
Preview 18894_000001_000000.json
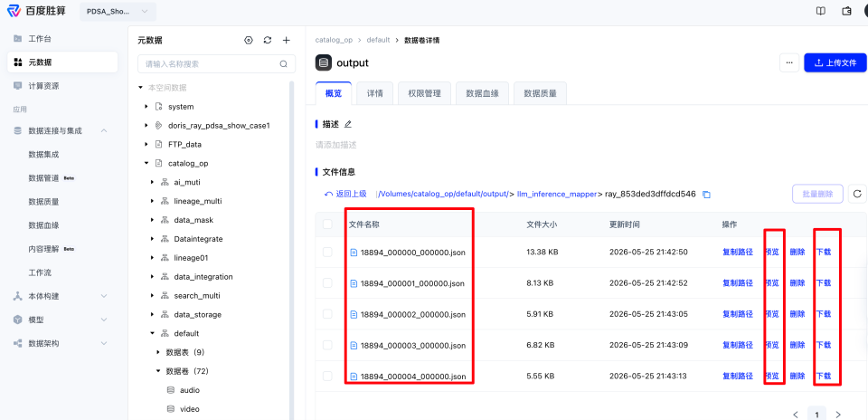[771, 283]
